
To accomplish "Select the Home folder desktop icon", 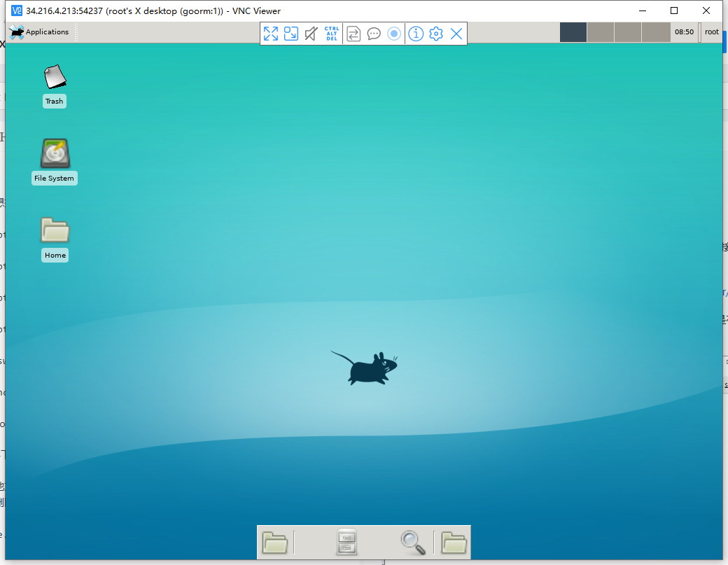I will pos(55,239).
